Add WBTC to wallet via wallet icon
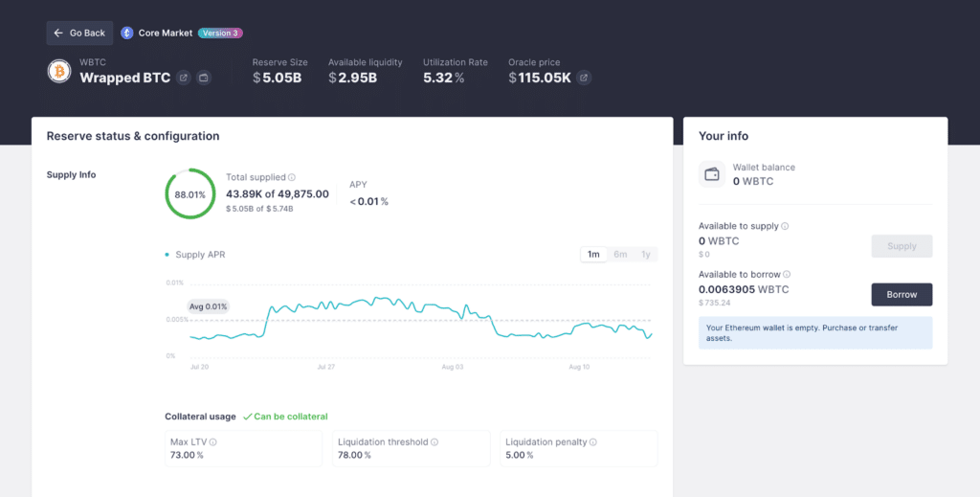The height and width of the screenshot is (497, 980). tap(204, 78)
